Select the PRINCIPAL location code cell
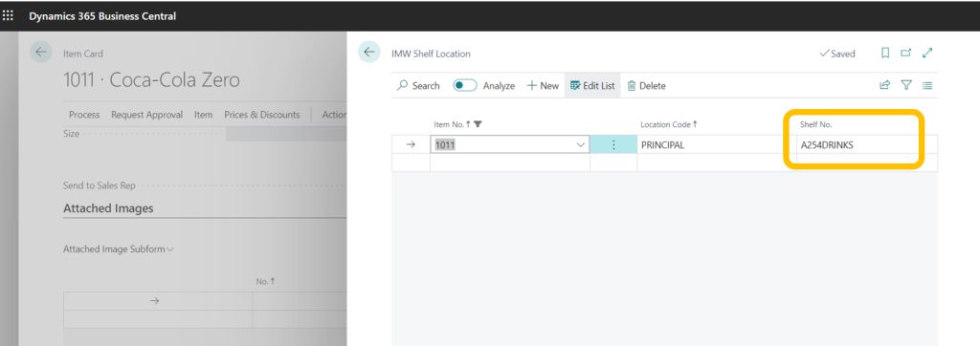Screen dimensions: 980x346 pyautogui.click(x=716, y=145)
